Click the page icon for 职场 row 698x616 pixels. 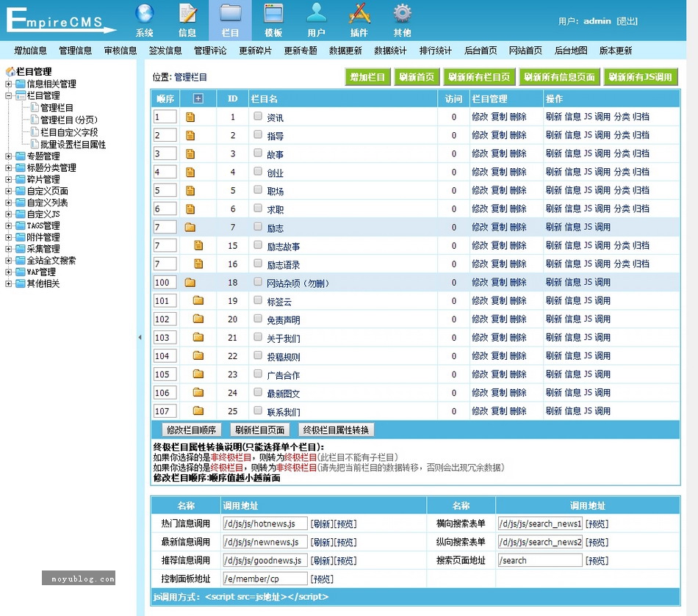tap(190, 191)
